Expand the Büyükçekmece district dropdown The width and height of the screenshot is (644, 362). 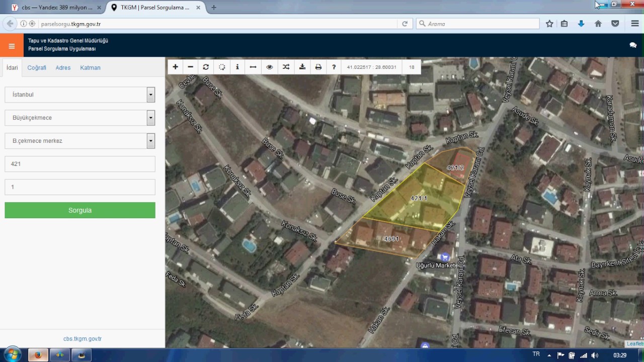[150, 118]
